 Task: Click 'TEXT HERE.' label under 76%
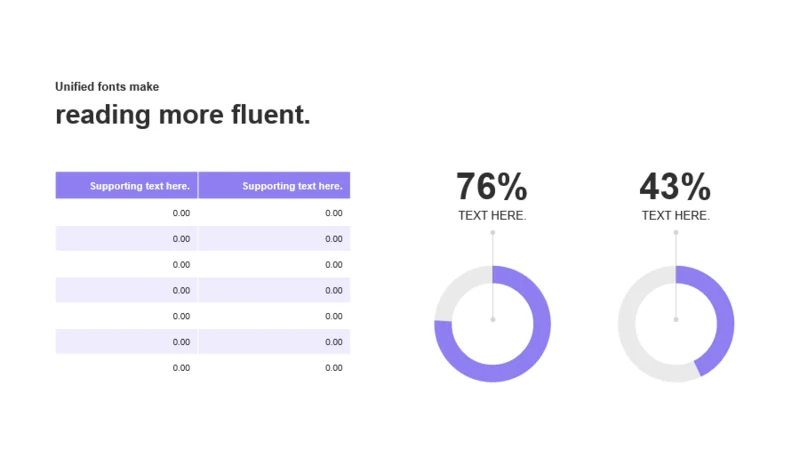(492, 216)
